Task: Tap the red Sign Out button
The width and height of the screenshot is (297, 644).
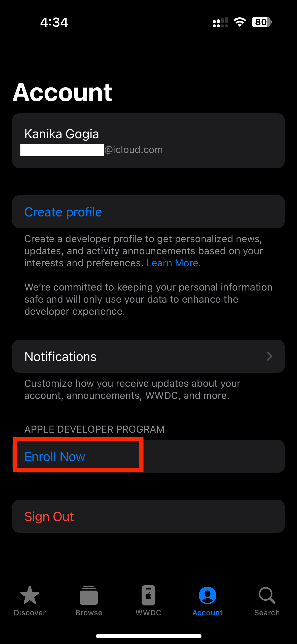Action: [x=148, y=516]
